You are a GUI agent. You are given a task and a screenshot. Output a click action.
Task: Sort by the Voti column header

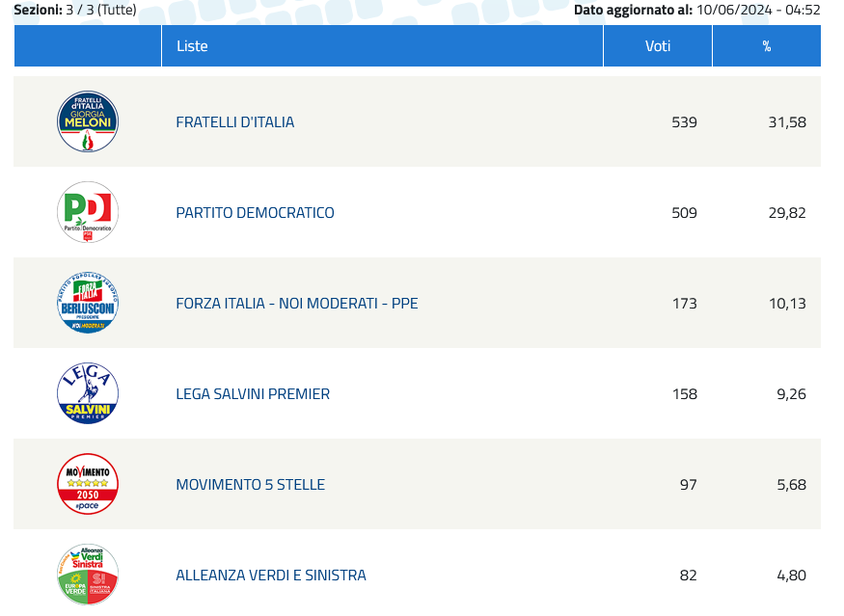click(x=658, y=46)
